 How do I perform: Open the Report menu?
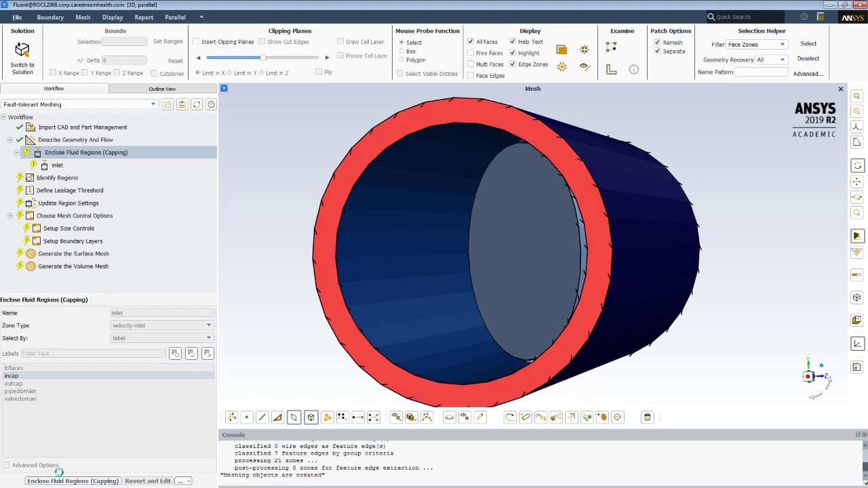point(144,17)
